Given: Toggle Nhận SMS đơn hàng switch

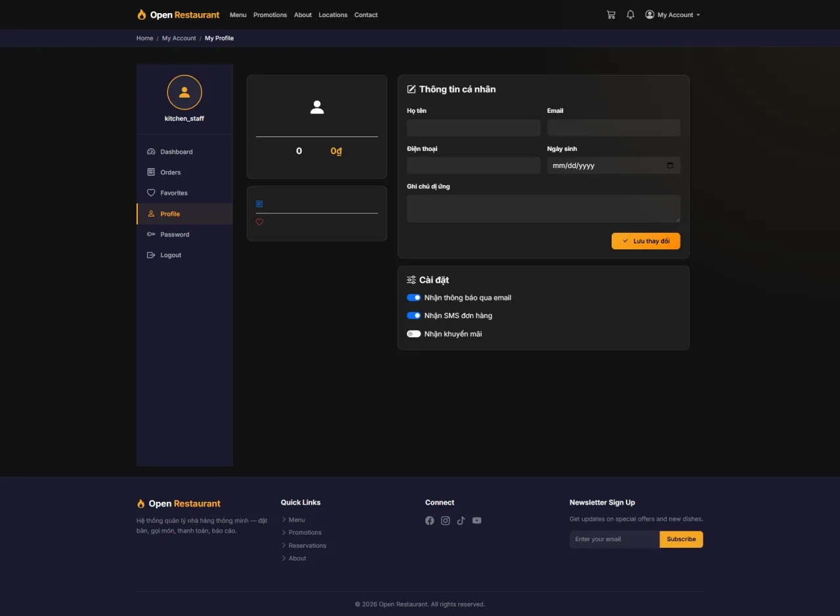Looking at the screenshot, I should click(x=414, y=316).
